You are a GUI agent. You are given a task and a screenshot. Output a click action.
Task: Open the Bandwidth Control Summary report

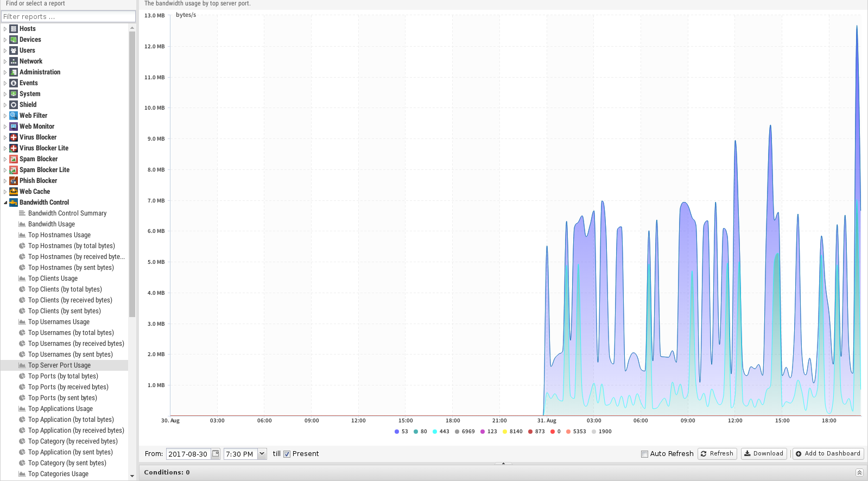point(67,213)
